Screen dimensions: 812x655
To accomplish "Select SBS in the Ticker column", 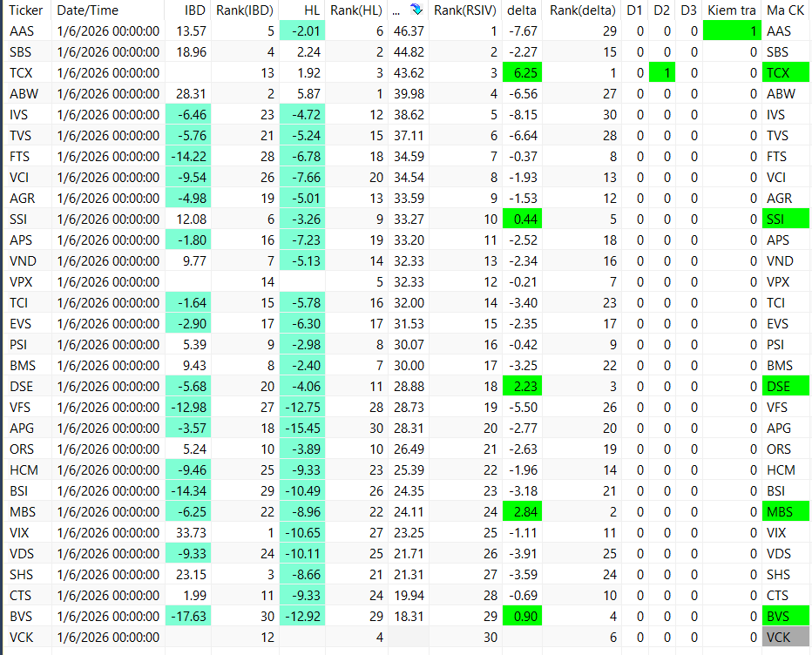I will pyautogui.click(x=21, y=51).
